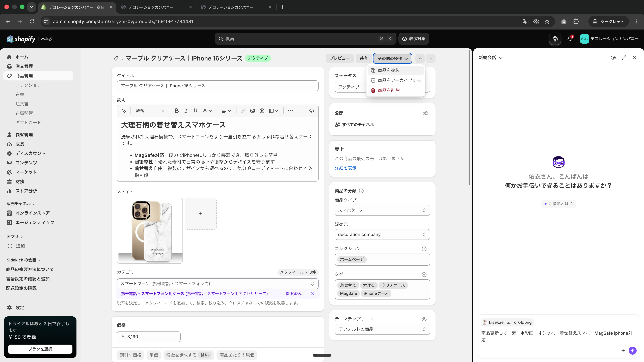Open 商品タイプ スマホケース dropdown
This screenshot has width=644, height=362.
tap(382, 210)
